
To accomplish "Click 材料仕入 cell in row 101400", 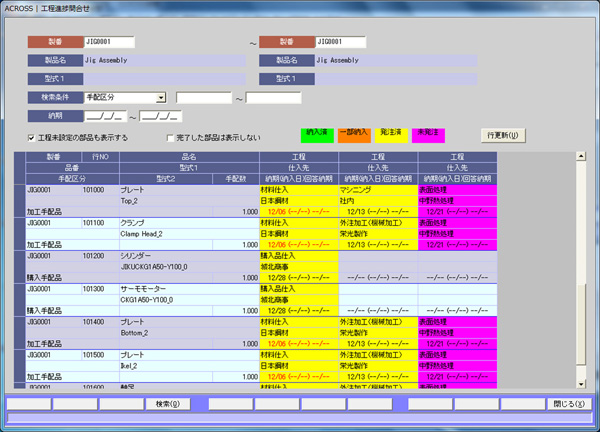I will pyautogui.click(x=299, y=322).
